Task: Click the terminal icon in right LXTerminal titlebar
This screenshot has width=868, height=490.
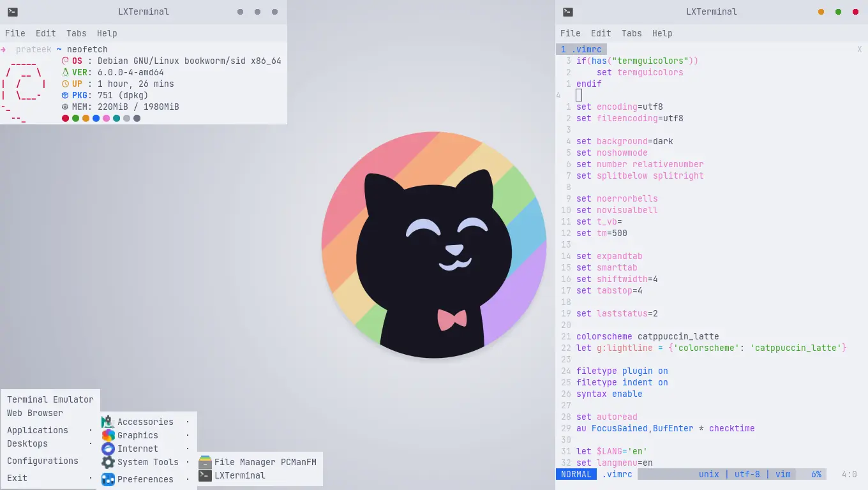Action: (x=568, y=11)
